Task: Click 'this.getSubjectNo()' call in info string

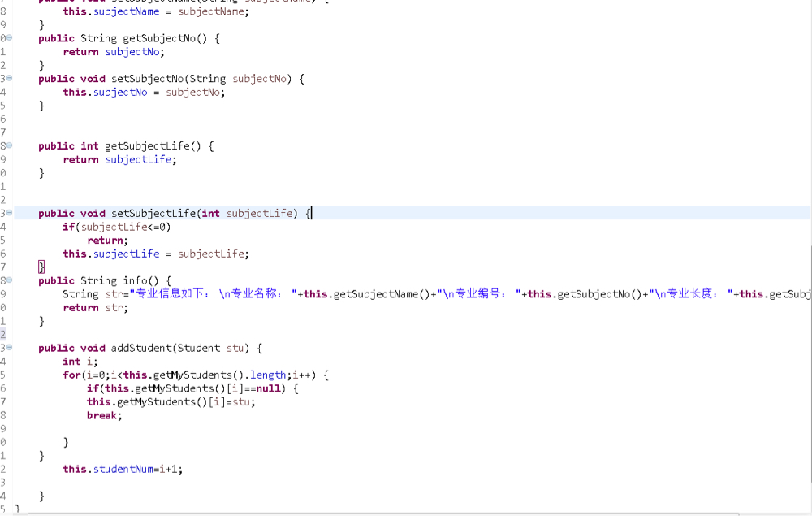Action: [x=585, y=294]
